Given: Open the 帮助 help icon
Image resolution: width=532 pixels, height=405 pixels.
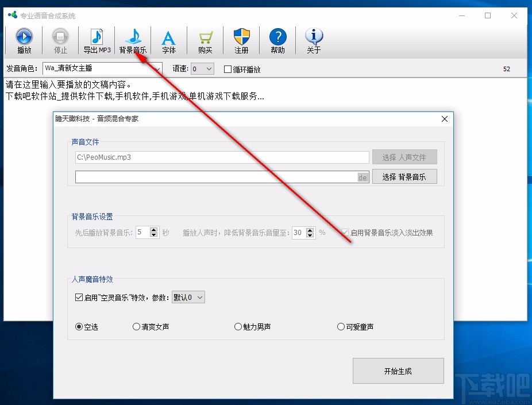Looking at the screenshot, I should point(277,41).
